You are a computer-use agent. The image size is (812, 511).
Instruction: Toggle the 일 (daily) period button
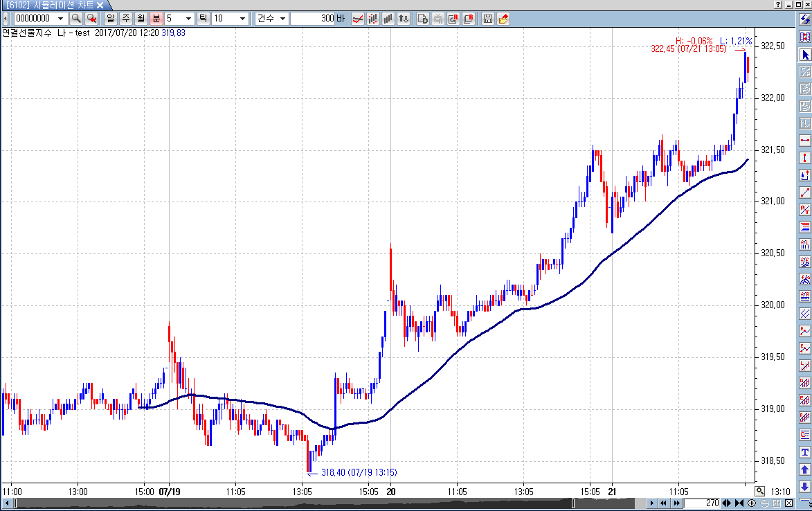point(111,19)
